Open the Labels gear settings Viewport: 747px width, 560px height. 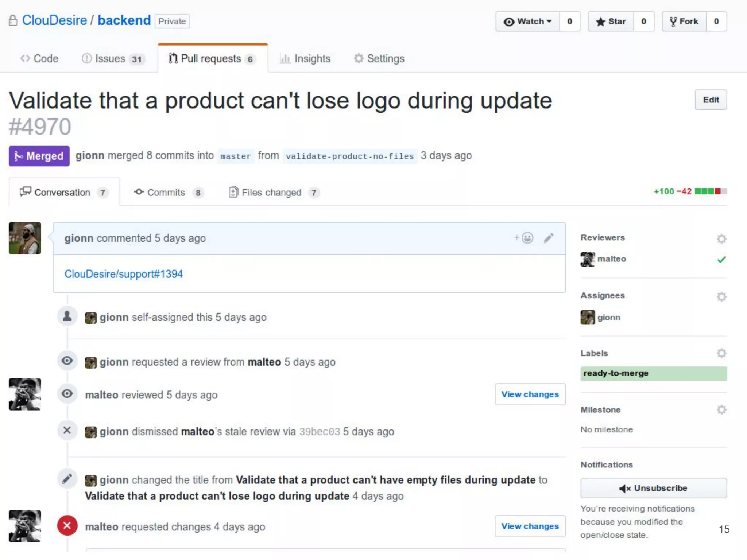(x=721, y=353)
